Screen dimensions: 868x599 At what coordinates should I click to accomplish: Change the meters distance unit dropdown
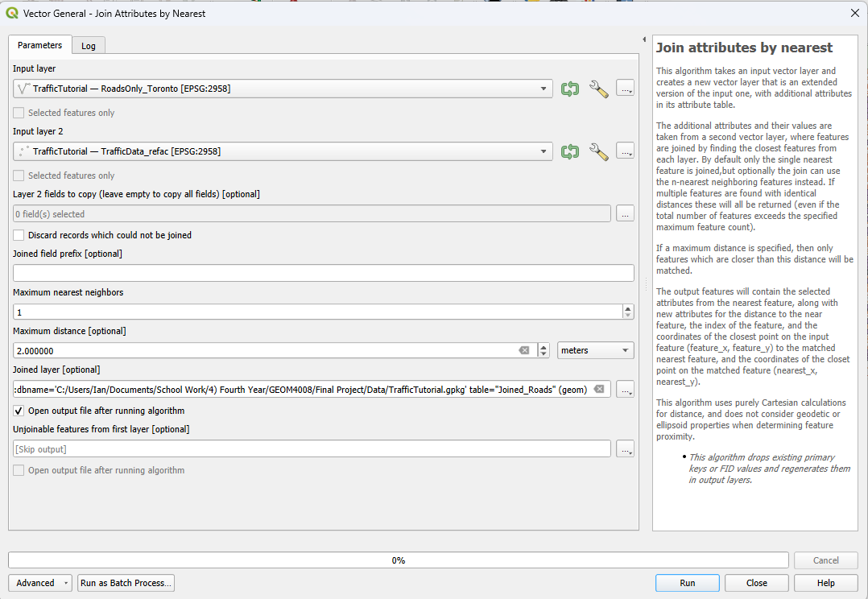pos(595,350)
